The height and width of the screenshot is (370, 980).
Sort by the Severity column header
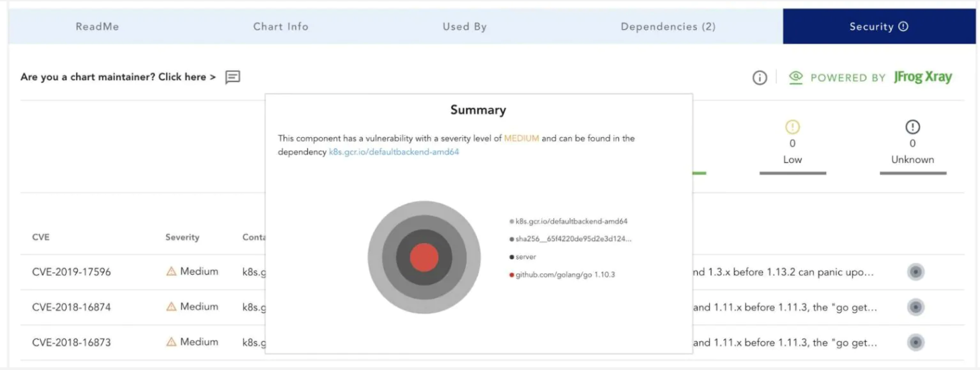click(x=182, y=237)
